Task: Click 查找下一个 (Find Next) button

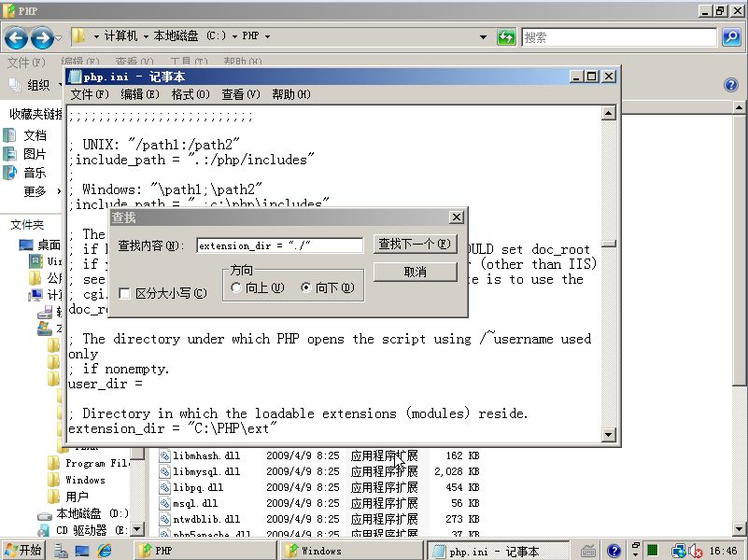Action: pyautogui.click(x=415, y=244)
